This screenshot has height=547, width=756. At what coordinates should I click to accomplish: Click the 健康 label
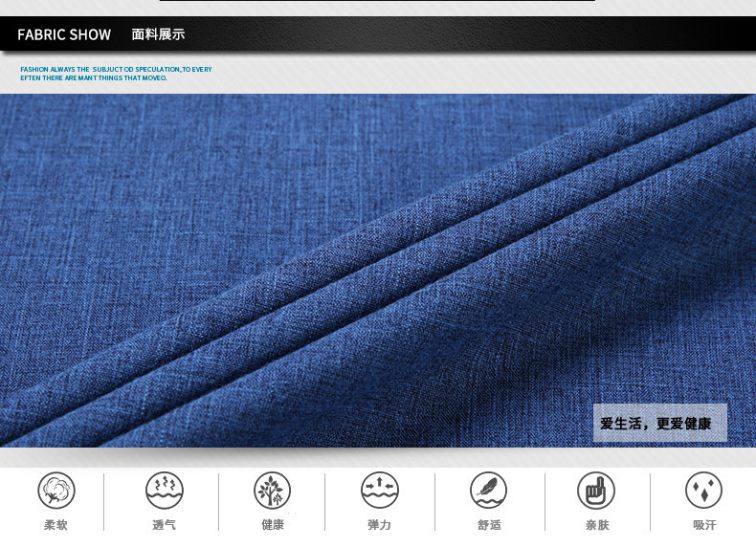(273, 525)
